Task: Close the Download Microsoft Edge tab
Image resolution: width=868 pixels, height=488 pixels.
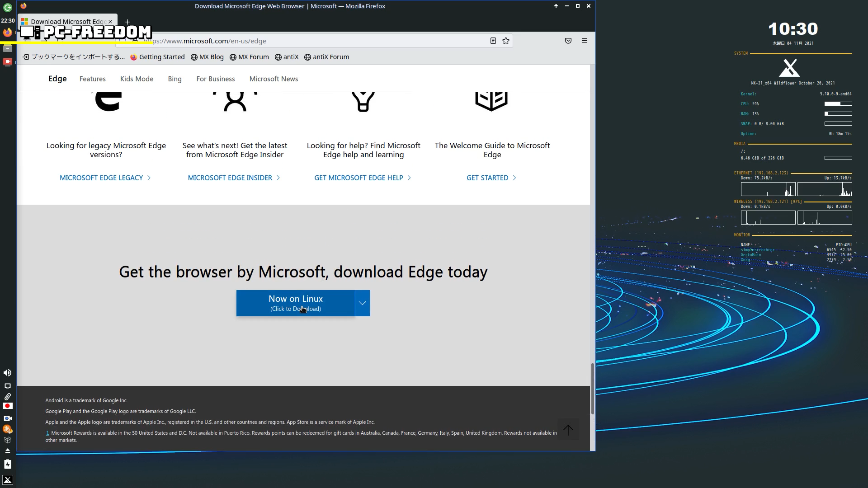Action: 110,22
